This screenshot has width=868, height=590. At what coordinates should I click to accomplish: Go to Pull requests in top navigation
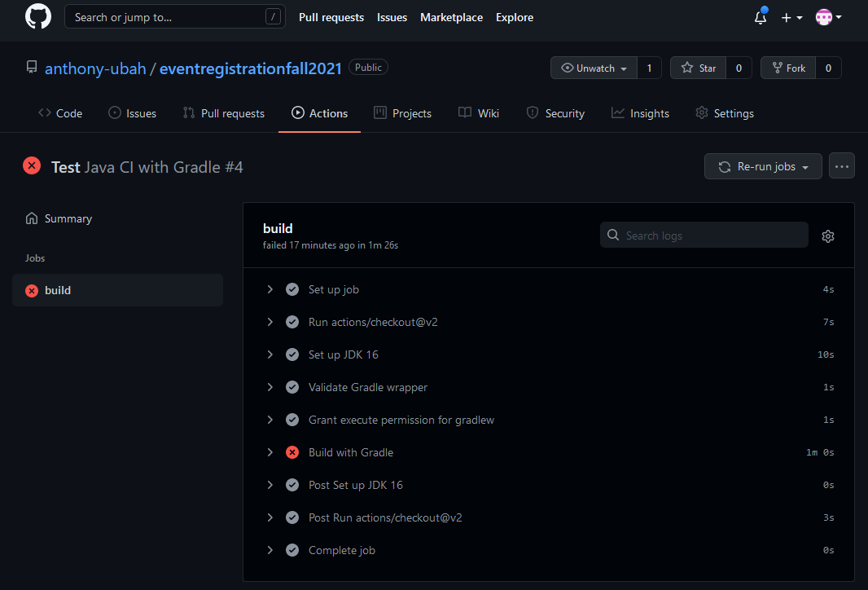(331, 17)
